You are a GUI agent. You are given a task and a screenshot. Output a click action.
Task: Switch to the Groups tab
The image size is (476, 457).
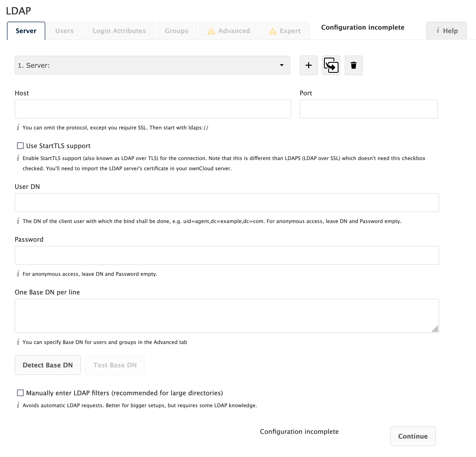pos(176,31)
